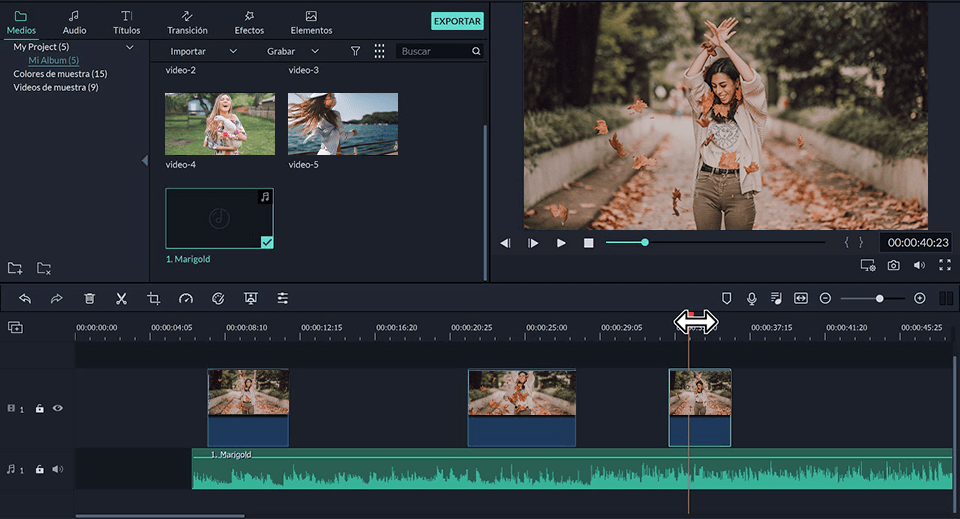Click the green screen icon
The height and width of the screenshot is (519, 960).
(x=250, y=299)
